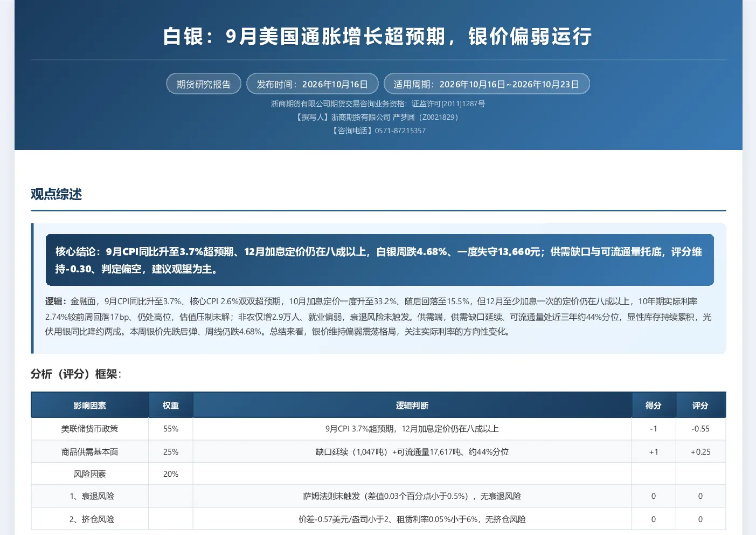The image size is (756, 535).
Task: Click the report title 白银：9月美国通胀增长超预期
Action: pyautogui.click(x=378, y=37)
